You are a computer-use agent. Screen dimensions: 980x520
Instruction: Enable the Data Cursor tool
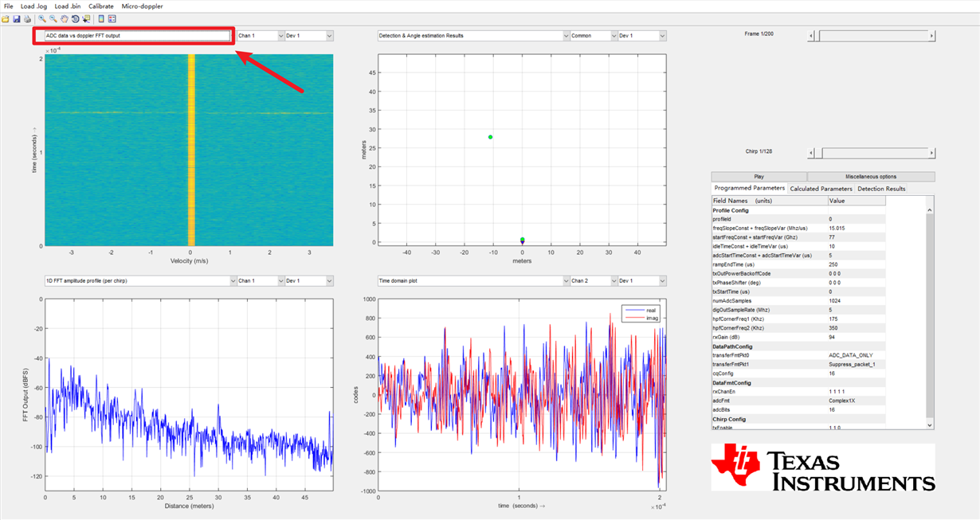click(x=85, y=19)
